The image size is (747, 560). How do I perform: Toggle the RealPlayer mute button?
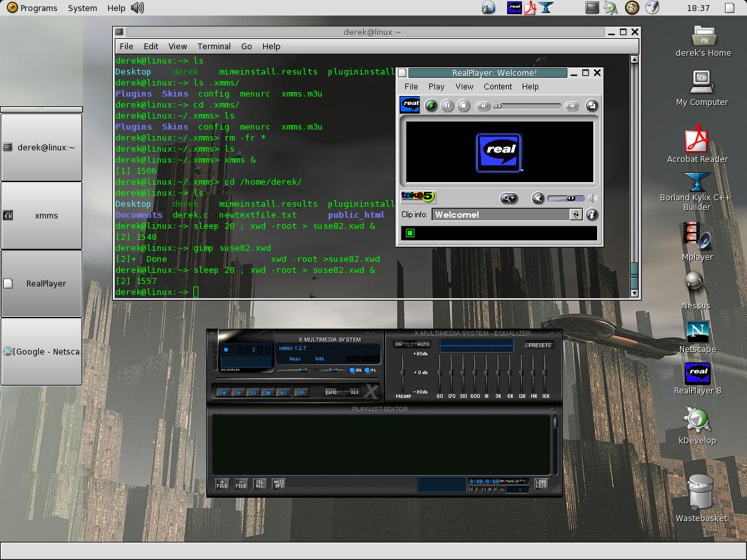538,198
